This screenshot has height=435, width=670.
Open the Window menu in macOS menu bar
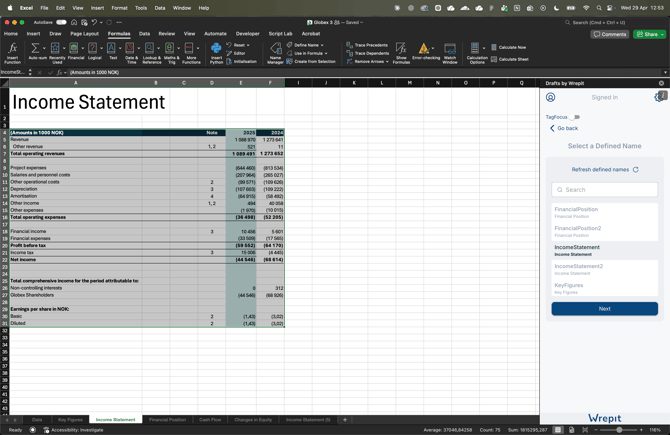pyautogui.click(x=182, y=8)
